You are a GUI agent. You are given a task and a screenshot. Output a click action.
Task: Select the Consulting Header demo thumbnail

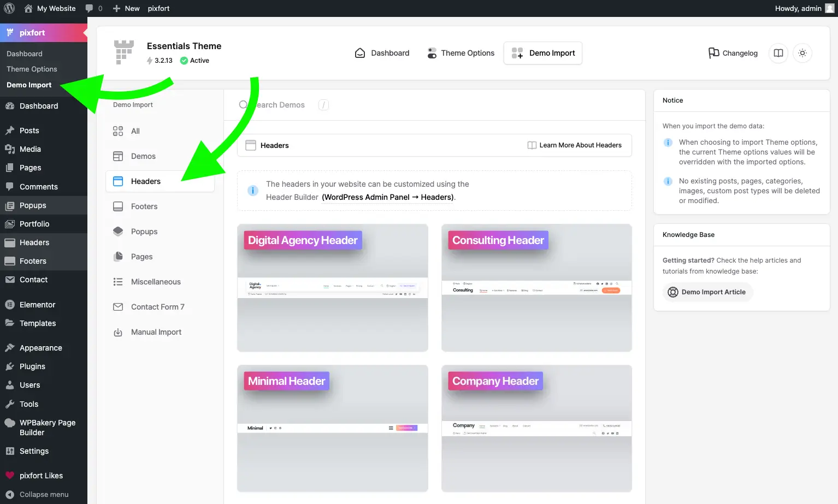click(x=536, y=288)
